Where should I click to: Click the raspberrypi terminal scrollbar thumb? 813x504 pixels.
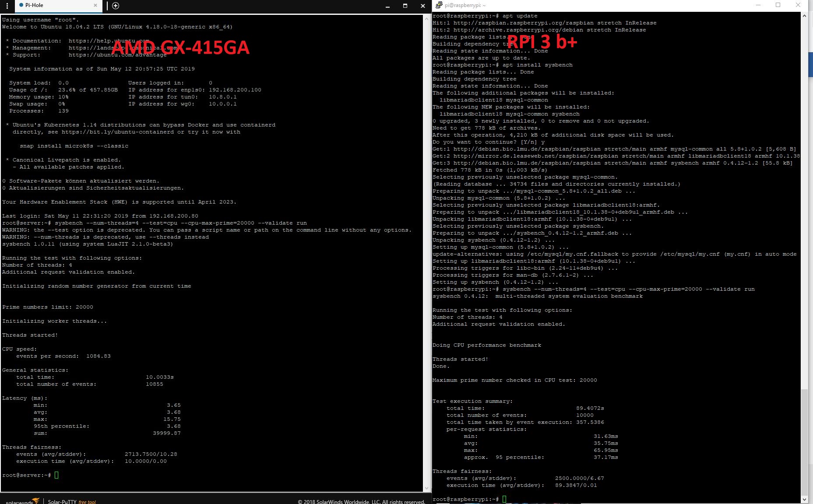click(x=804, y=441)
